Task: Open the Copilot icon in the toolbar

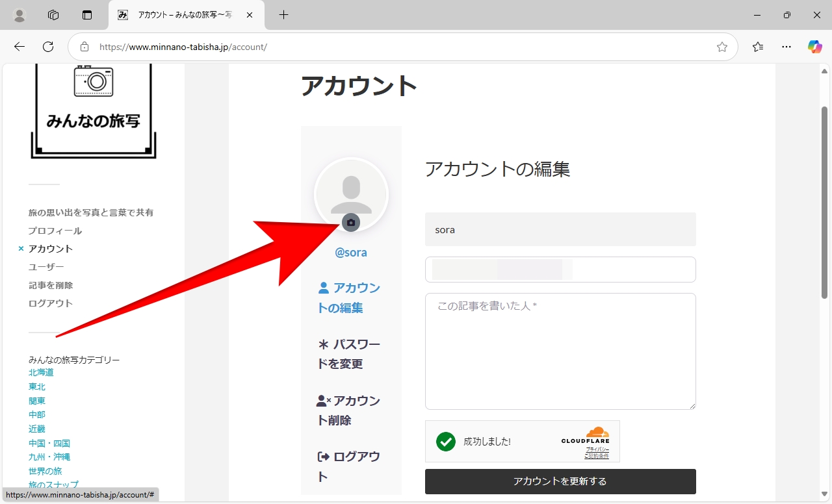Action: click(x=814, y=47)
